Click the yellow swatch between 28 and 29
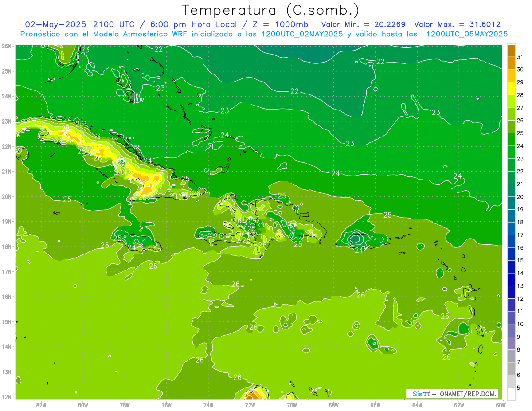The width and height of the screenshot is (532, 411). [511, 89]
